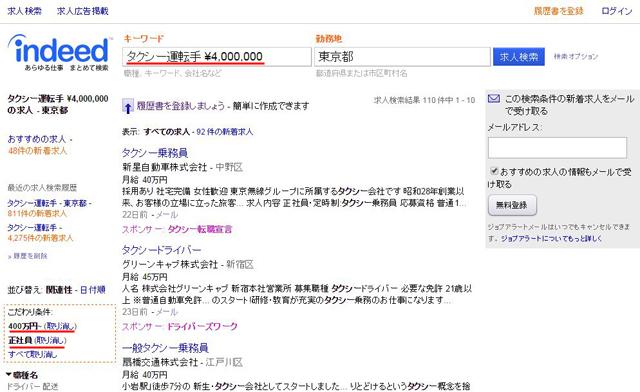This screenshot has height=392, width=640.
Task: Open タクシー乗務員 job listing
Action: (x=155, y=153)
